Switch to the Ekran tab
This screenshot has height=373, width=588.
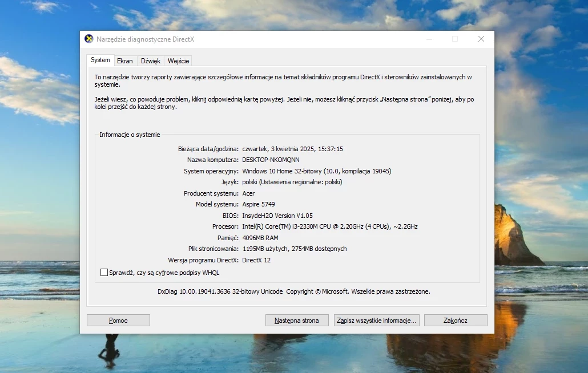(125, 60)
